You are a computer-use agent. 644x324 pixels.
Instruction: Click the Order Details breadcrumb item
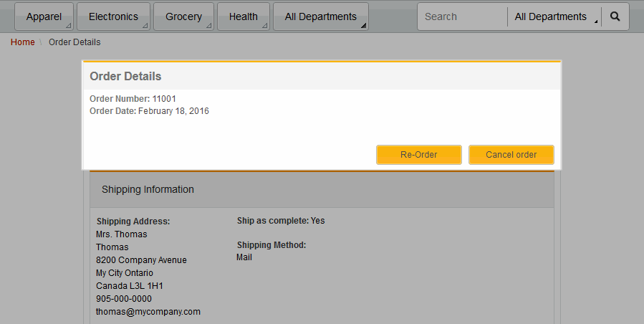pos(75,42)
